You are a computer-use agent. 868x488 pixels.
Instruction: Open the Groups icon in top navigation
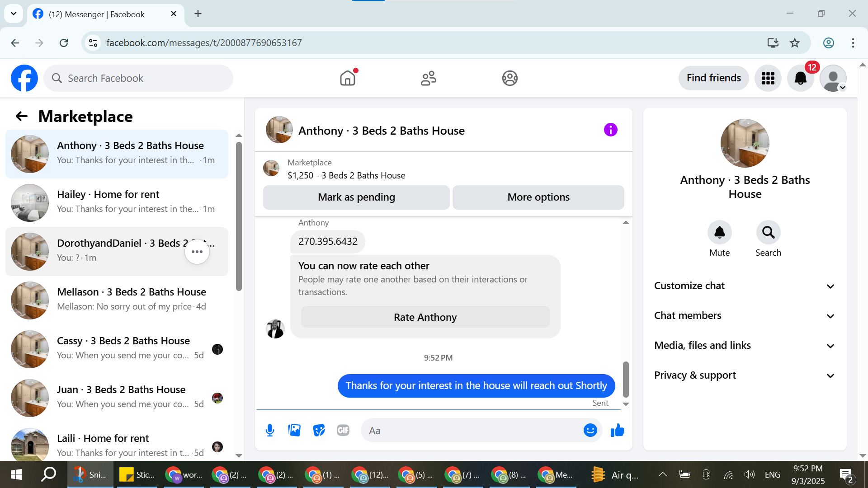coord(509,78)
